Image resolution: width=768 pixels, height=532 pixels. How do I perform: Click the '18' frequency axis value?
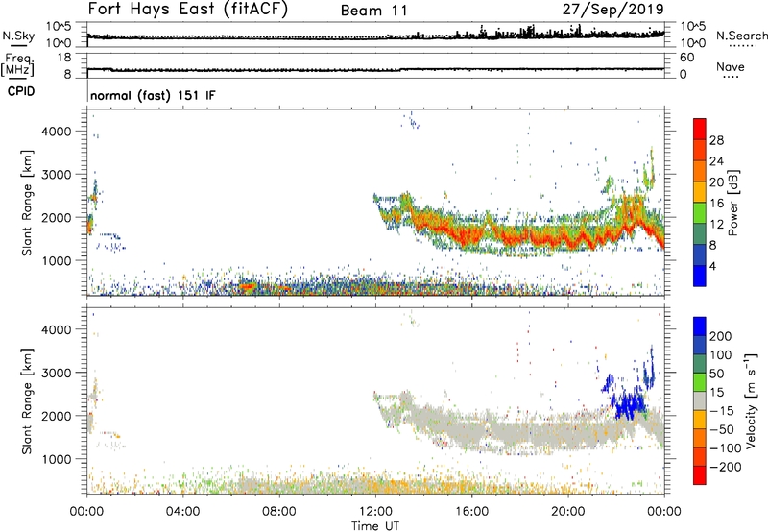click(x=63, y=58)
